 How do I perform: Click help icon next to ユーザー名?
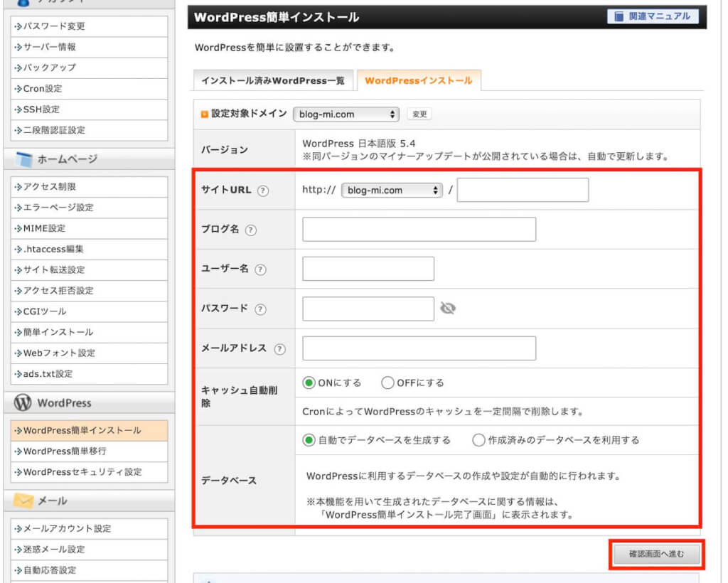[x=261, y=269]
